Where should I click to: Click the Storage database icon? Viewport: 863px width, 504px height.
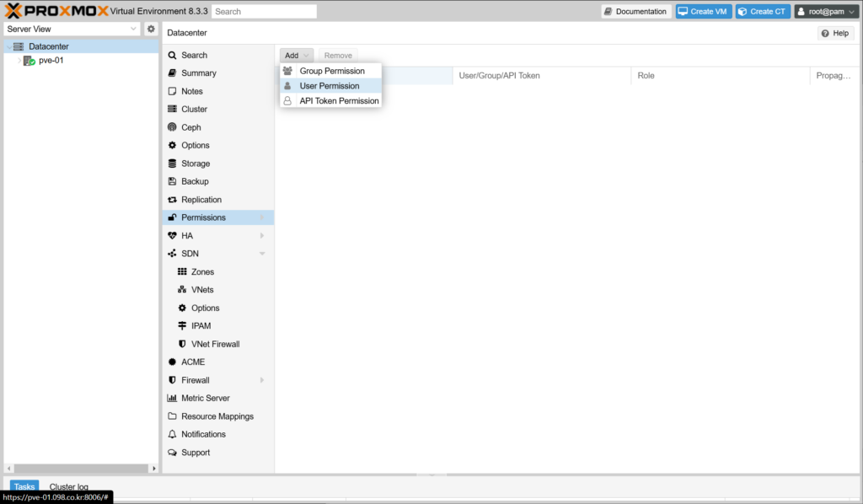pyautogui.click(x=172, y=164)
